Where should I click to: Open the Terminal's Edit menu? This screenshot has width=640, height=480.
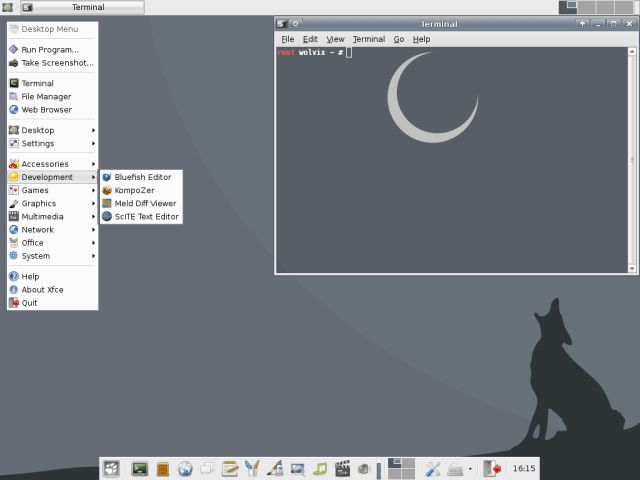coord(310,39)
